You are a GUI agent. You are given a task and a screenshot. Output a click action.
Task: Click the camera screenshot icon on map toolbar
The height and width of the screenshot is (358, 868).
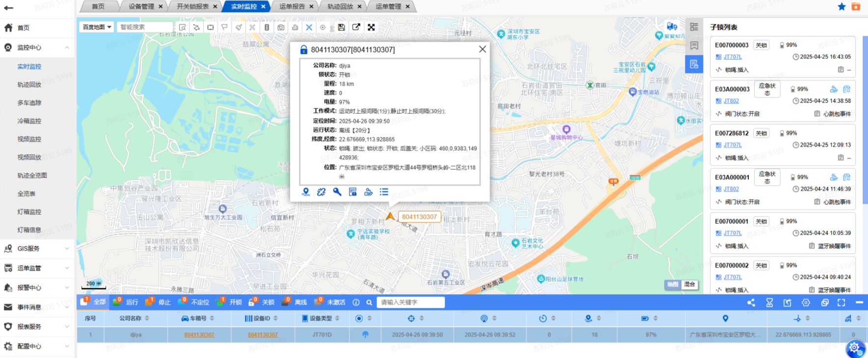(x=281, y=28)
